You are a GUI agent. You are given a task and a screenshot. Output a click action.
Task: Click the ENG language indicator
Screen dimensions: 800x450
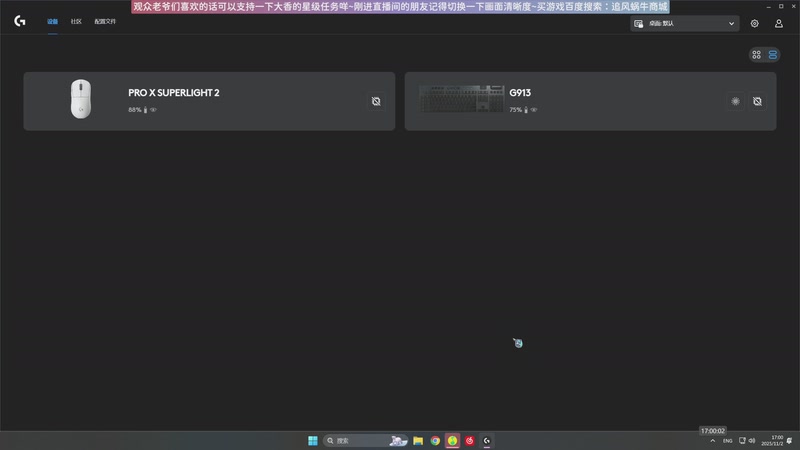click(x=728, y=441)
